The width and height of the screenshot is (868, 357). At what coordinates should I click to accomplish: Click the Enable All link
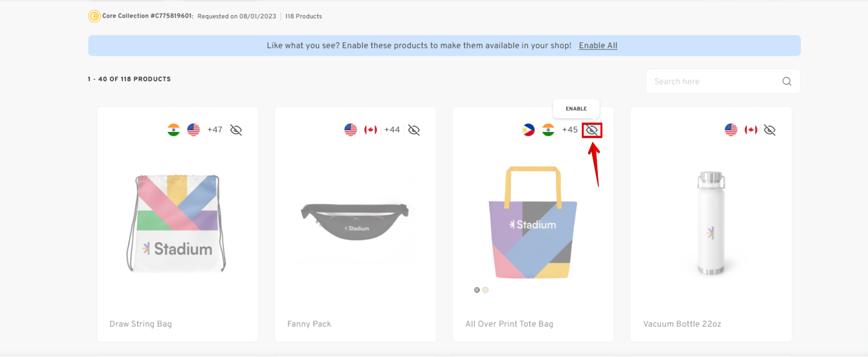[x=598, y=46]
